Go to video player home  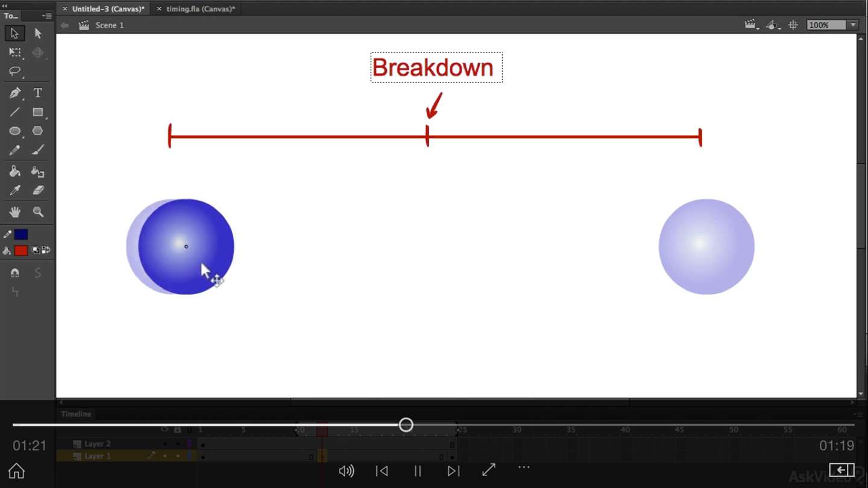tap(16, 471)
